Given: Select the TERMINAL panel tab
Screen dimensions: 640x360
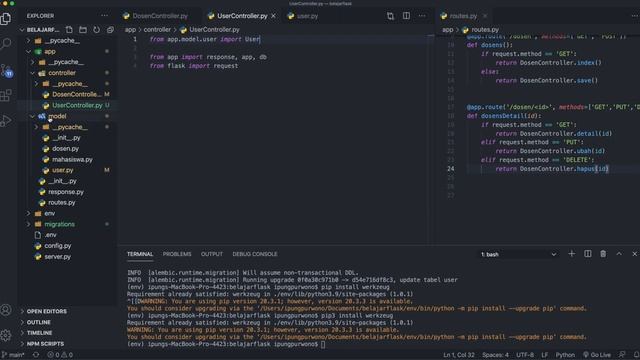Looking at the screenshot, I should coord(140,254).
